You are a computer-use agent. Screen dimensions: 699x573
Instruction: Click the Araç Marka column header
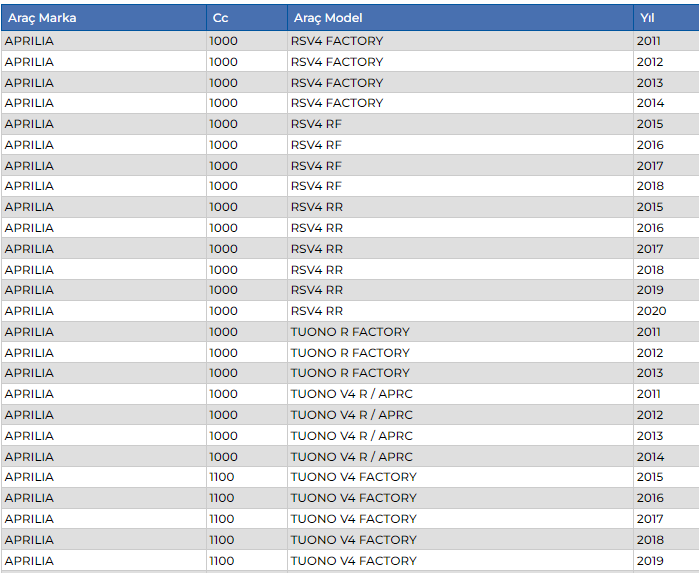click(x=42, y=18)
